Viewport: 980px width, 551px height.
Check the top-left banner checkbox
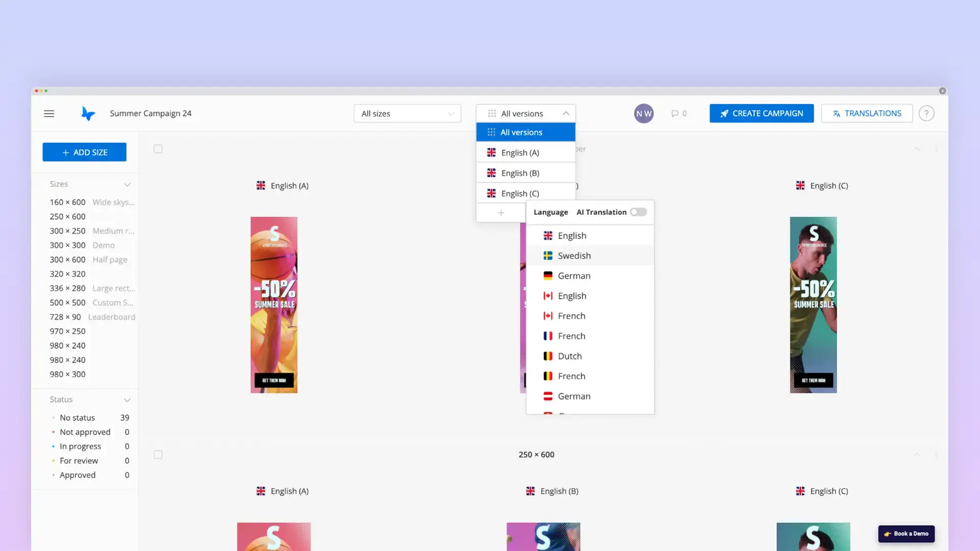(158, 148)
